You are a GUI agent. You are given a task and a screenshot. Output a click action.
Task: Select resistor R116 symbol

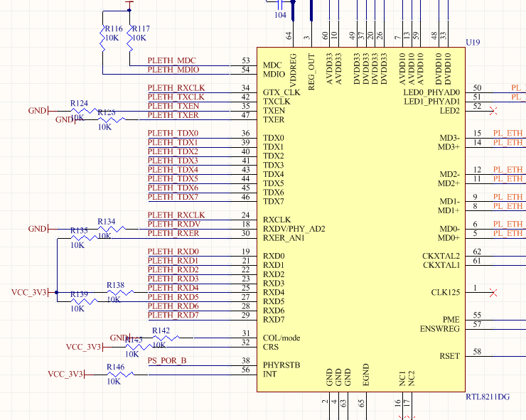click(102, 40)
